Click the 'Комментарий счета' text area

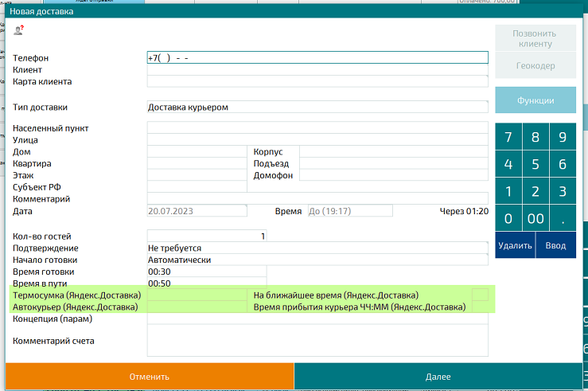(x=317, y=342)
